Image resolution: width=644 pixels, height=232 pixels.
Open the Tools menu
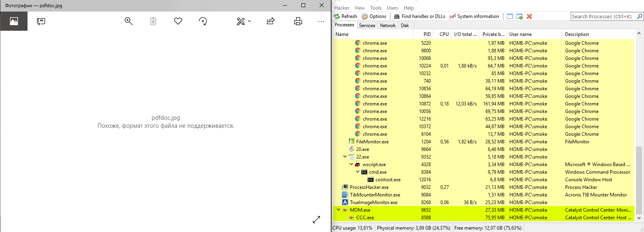pos(376,8)
